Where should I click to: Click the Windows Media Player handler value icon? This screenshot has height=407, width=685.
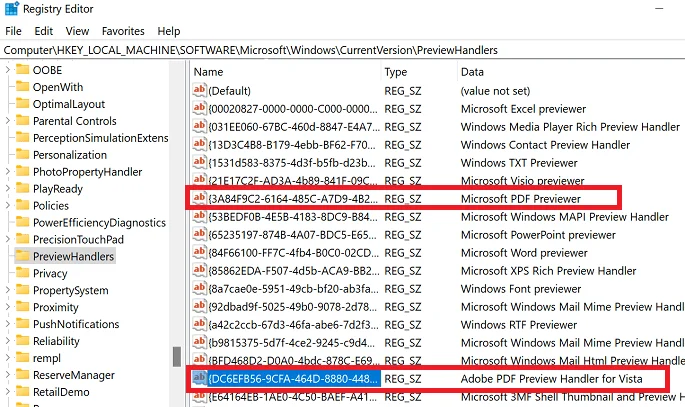click(x=199, y=126)
